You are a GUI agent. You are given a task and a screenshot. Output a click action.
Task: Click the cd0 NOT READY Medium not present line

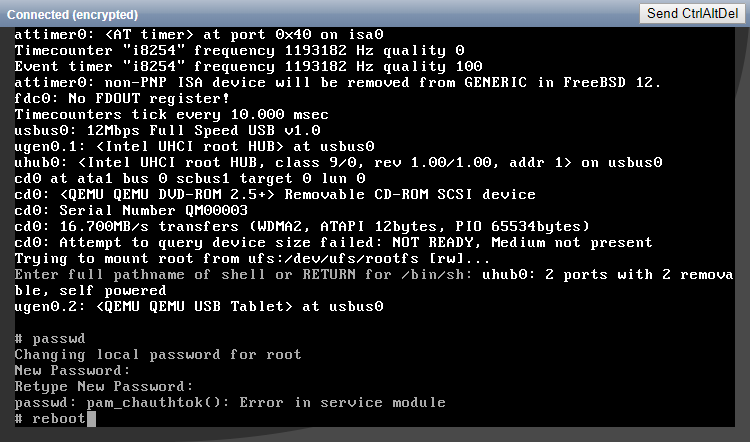pyautogui.click(x=333, y=242)
